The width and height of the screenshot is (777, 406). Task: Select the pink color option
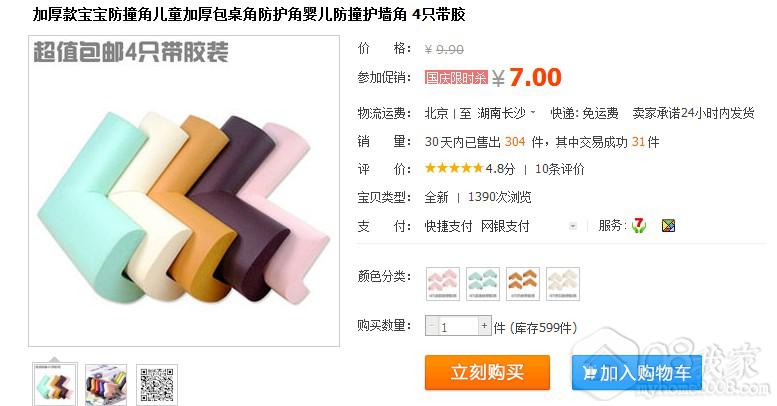pos(443,284)
